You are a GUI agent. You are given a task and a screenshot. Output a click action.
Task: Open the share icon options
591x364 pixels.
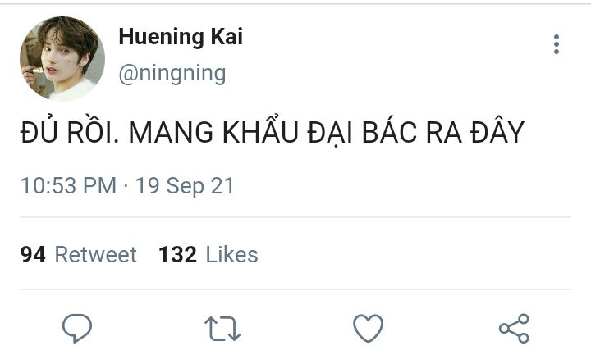[514, 328]
